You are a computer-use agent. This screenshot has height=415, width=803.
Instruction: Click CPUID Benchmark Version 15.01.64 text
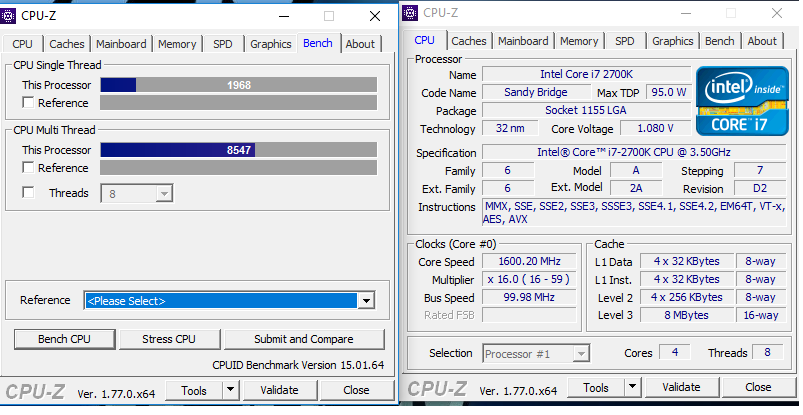point(298,365)
